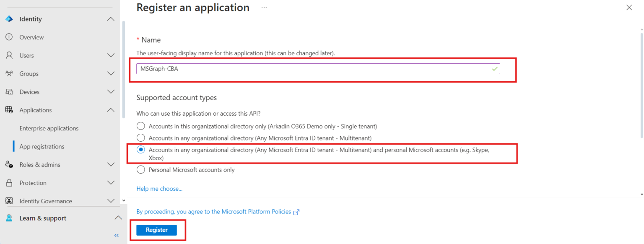Viewport: 644px width, 244px height.
Task: Collapse the Learn & support section
Action: click(x=118, y=218)
